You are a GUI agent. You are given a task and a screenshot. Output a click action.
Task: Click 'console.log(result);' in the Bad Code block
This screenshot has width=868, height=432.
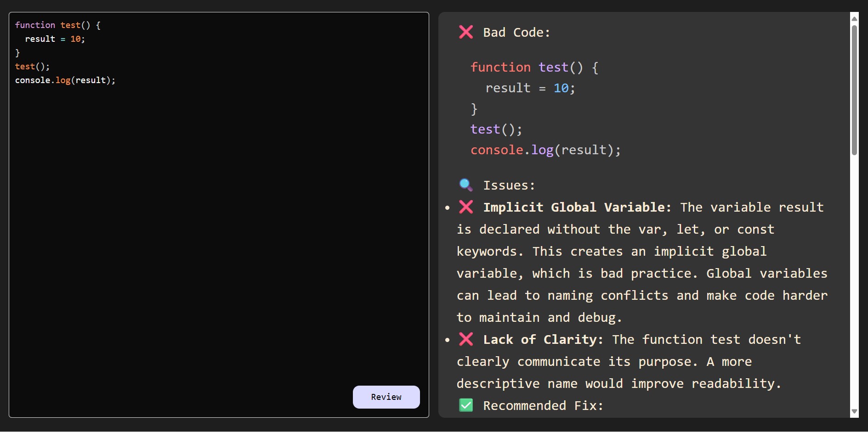click(545, 150)
